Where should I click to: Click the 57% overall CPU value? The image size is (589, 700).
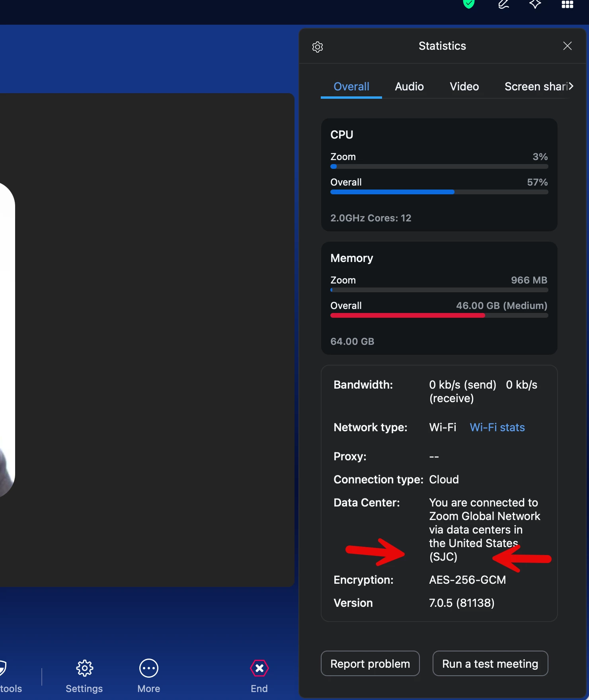pos(537,182)
